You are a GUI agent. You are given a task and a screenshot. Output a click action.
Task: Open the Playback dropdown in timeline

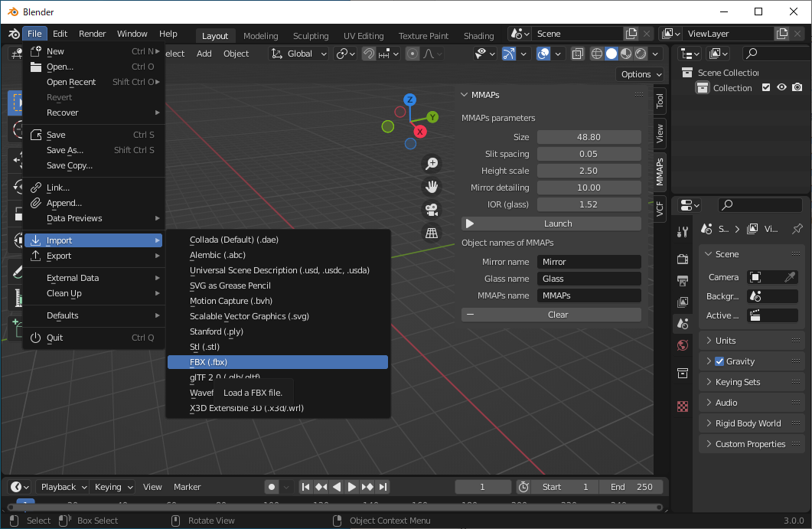click(64, 487)
